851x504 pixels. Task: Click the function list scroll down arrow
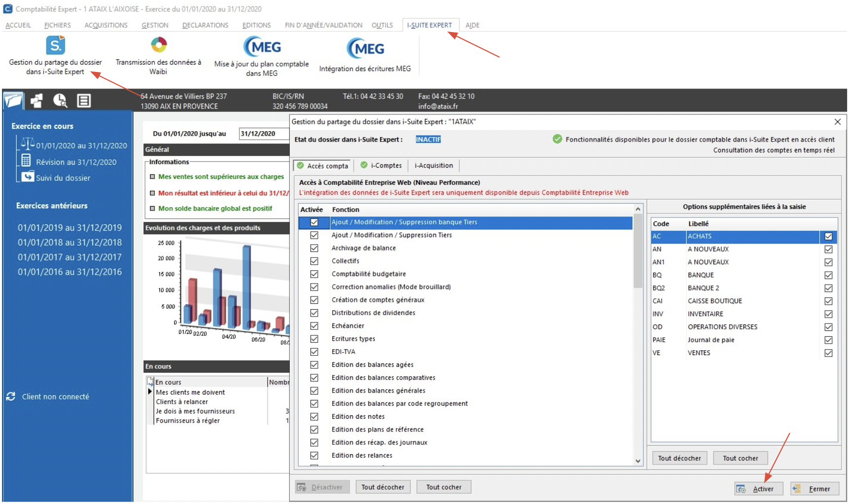pyautogui.click(x=638, y=461)
